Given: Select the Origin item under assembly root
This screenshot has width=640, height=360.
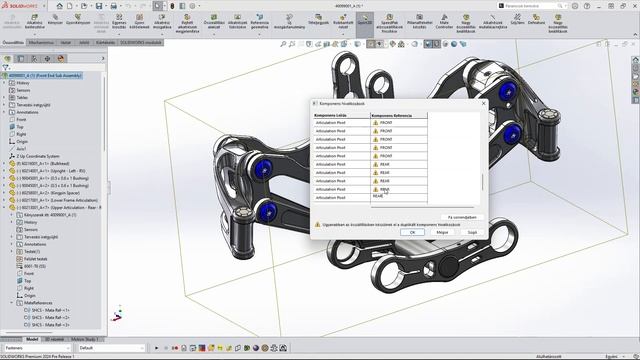Looking at the screenshot, I should click(18, 142).
